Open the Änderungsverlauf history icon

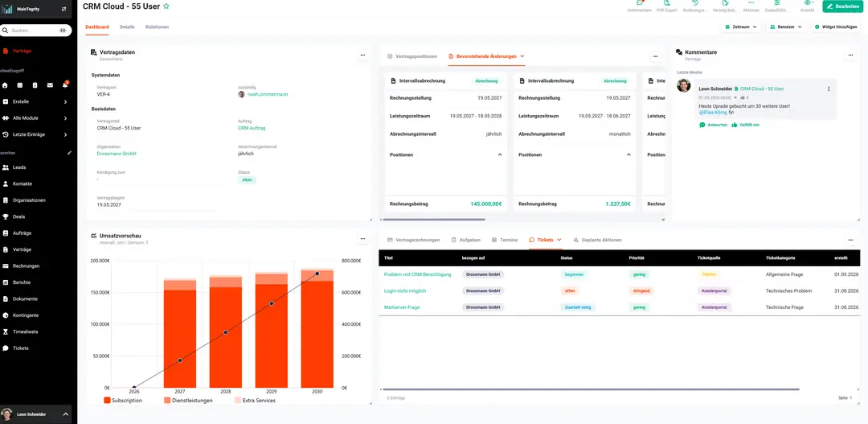(x=695, y=3)
